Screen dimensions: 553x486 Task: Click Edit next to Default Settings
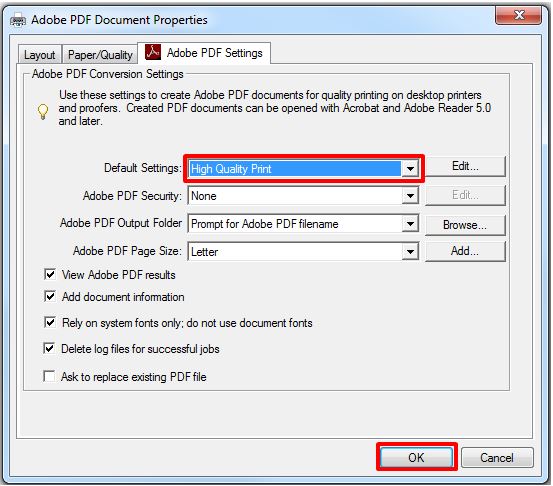coord(465,166)
